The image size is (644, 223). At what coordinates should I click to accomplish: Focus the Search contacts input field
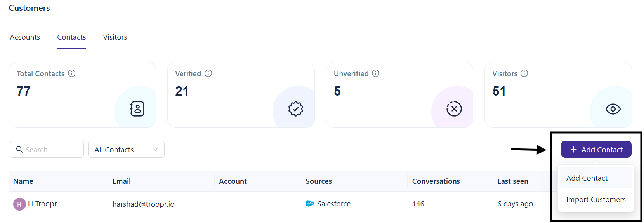pos(47,150)
